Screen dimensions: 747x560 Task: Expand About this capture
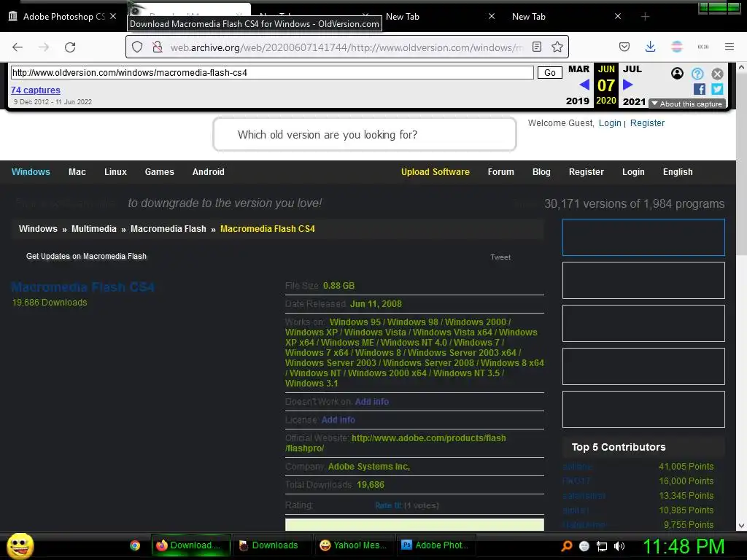pos(686,104)
